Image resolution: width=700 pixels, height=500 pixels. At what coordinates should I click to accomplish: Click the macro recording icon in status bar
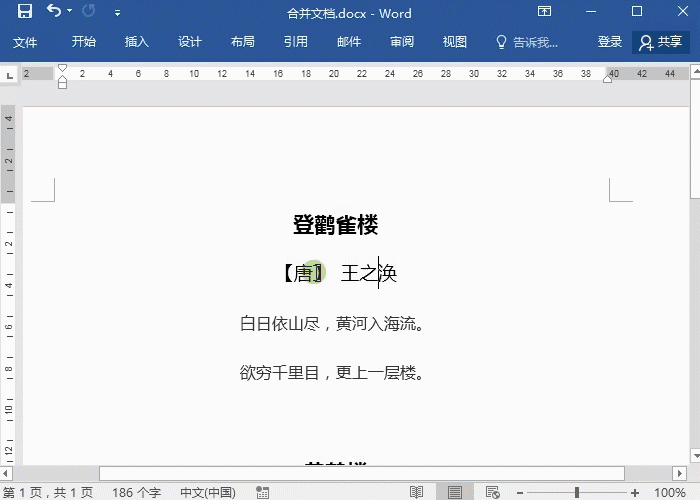pyautogui.click(x=262, y=492)
